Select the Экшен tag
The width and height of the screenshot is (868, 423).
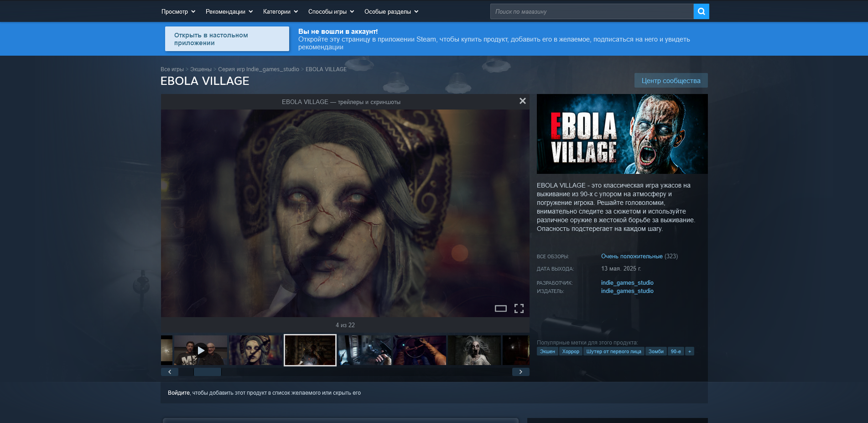pos(547,351)
